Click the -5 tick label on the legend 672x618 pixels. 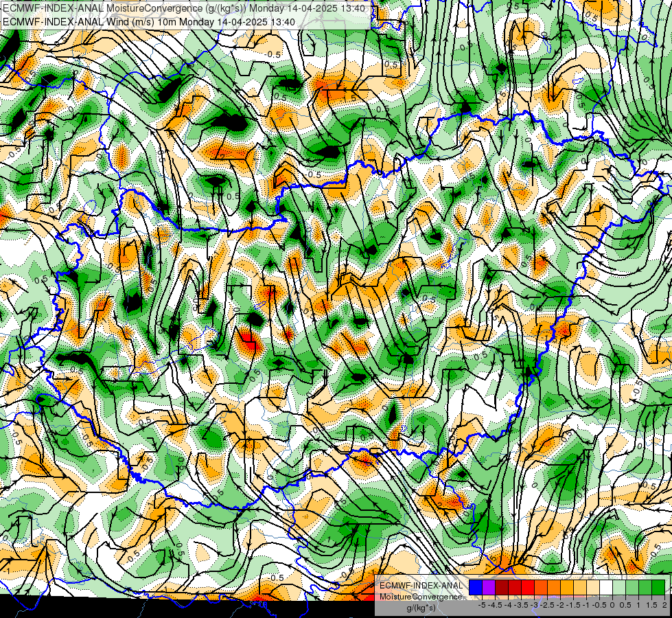click(482, 605)
